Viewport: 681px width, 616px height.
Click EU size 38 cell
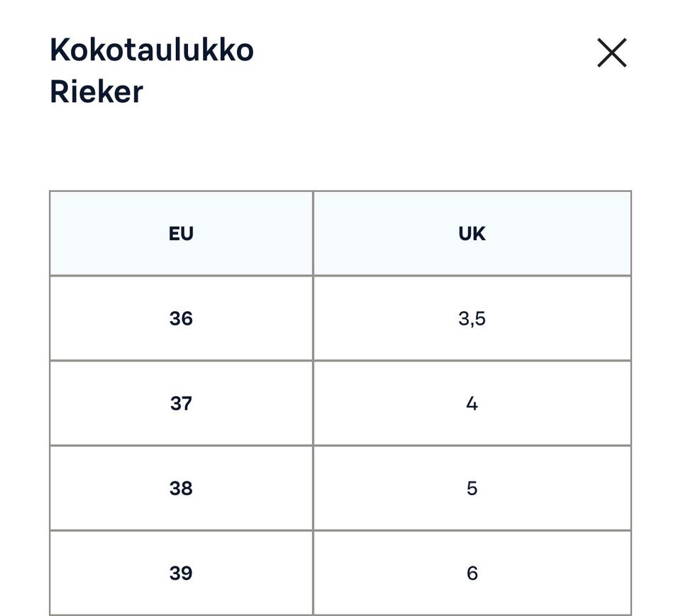[180, 488]
